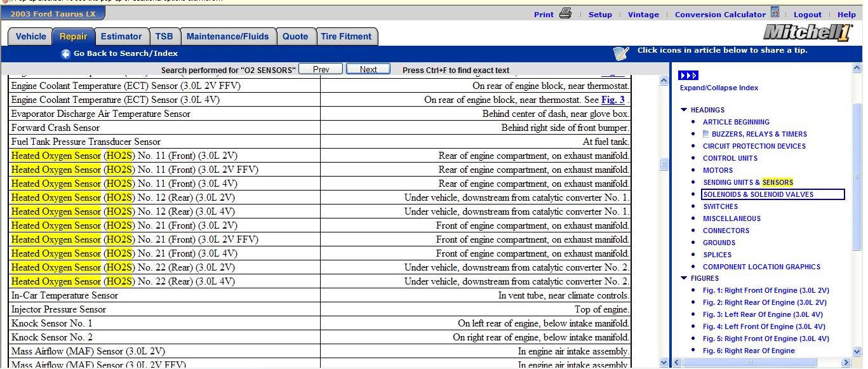Screen dimensions: 868x369
Task: Open the Vintage link
Action: tap(643, 15)
